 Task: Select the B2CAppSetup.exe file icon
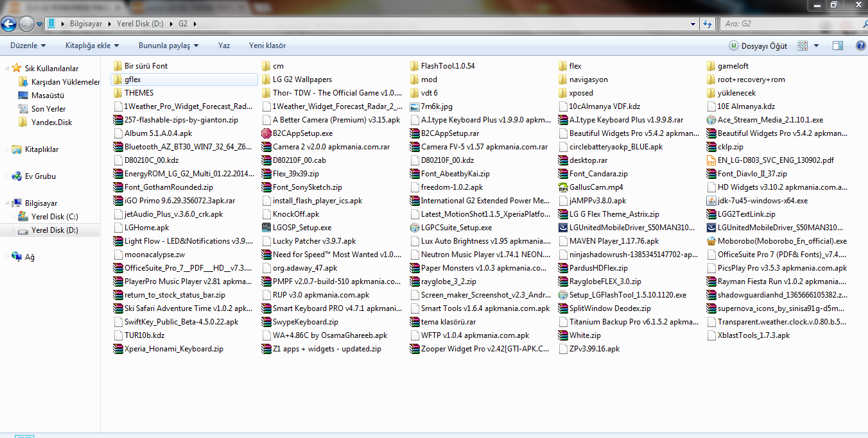266,133
